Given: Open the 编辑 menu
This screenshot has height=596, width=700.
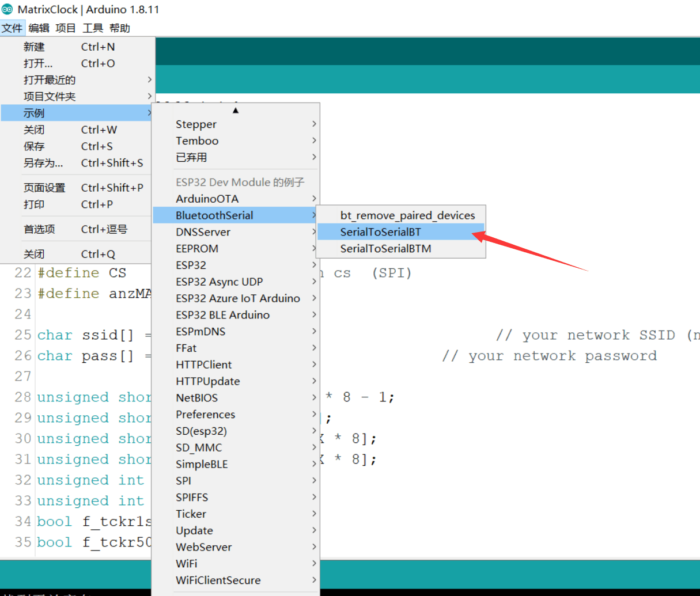Looking at the screenshot, I should point(39,28).
